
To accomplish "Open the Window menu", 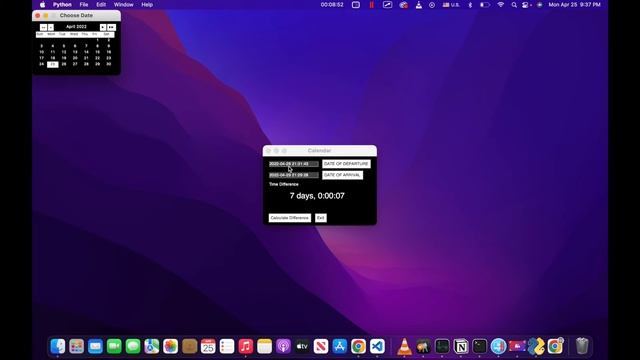I will coord(123,5).
